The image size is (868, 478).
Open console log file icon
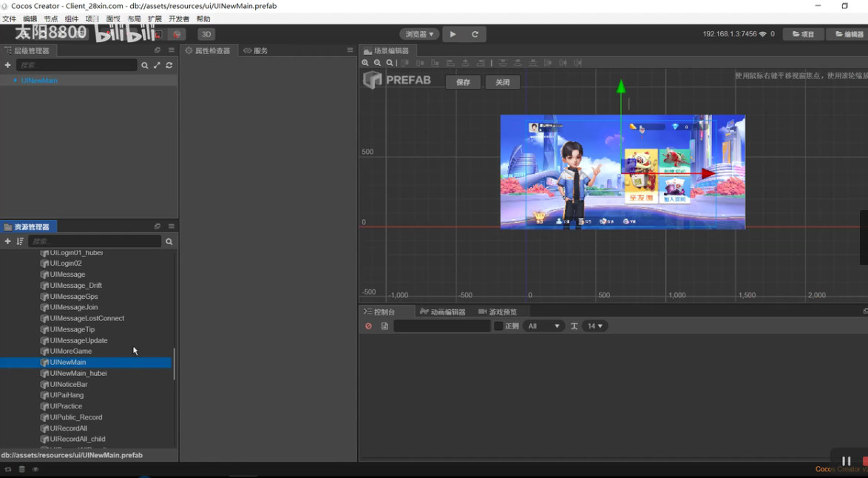[x=384, y=326]
